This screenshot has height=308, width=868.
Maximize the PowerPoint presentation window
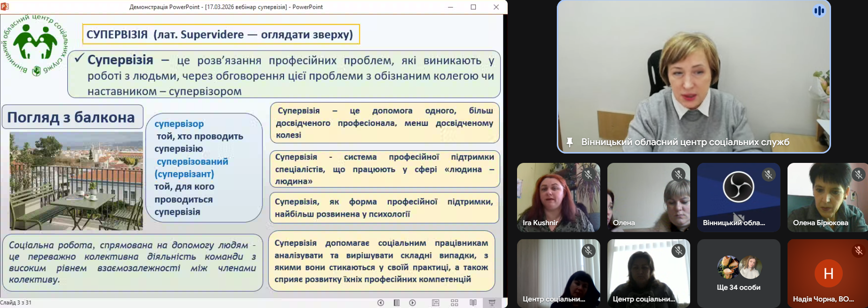click(x=473, y=7)
